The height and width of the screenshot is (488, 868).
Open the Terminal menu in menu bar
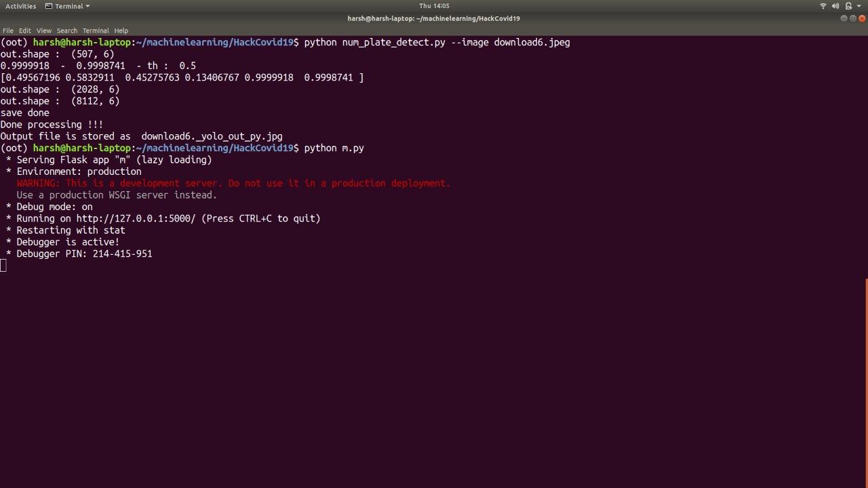point(96,30)
